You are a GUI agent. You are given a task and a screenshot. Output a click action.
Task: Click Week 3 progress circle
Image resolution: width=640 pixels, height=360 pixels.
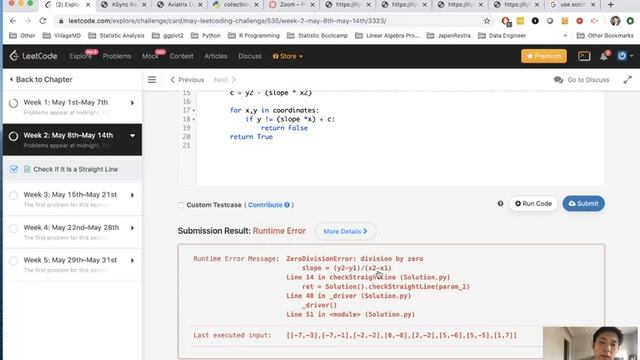click(13, 195)
